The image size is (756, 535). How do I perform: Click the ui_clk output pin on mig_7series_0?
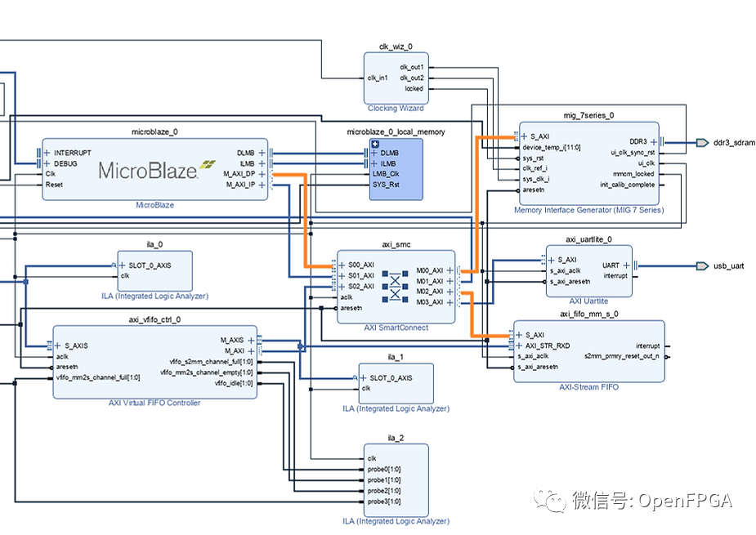[644, 163]
